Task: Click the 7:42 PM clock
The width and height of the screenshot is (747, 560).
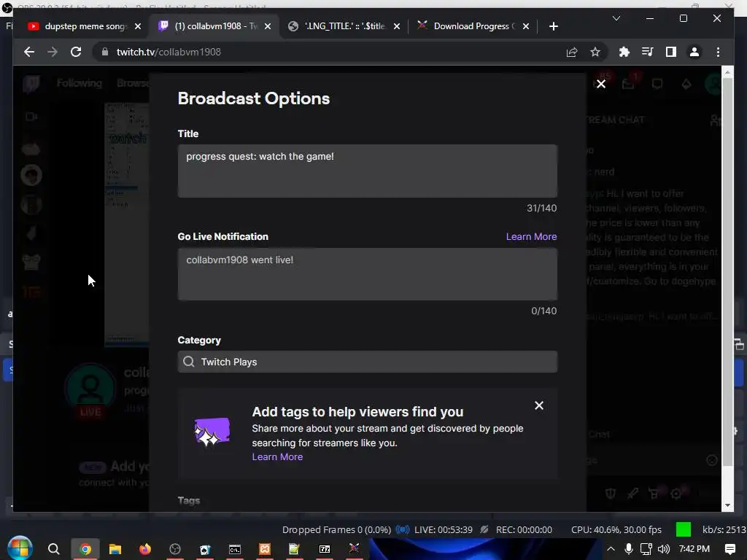Action: click(x=694, y=549)
